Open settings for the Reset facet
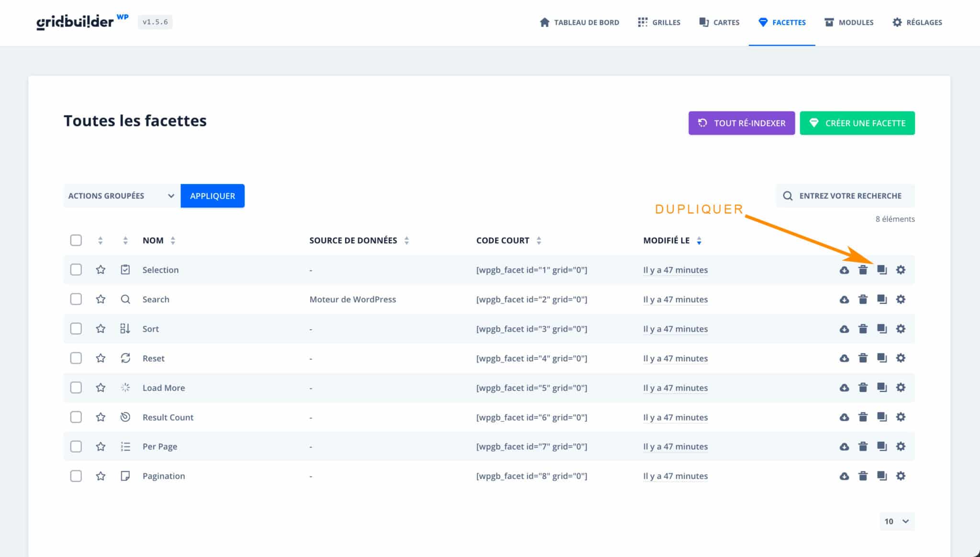The width and height of the screenshot is (980, 557). [901, 358]
